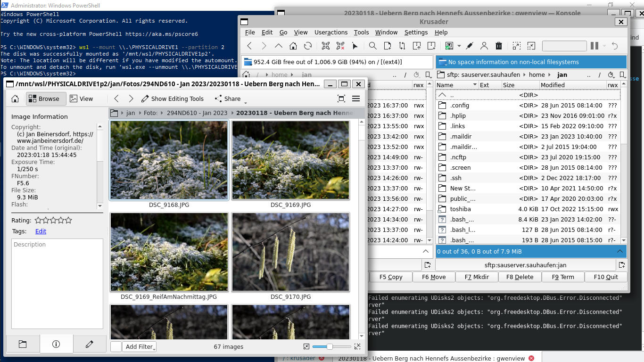Viewport: 644px width, 362px height.
Task: Go forward in Krusader toolbar
Action: tap(264, 46)
